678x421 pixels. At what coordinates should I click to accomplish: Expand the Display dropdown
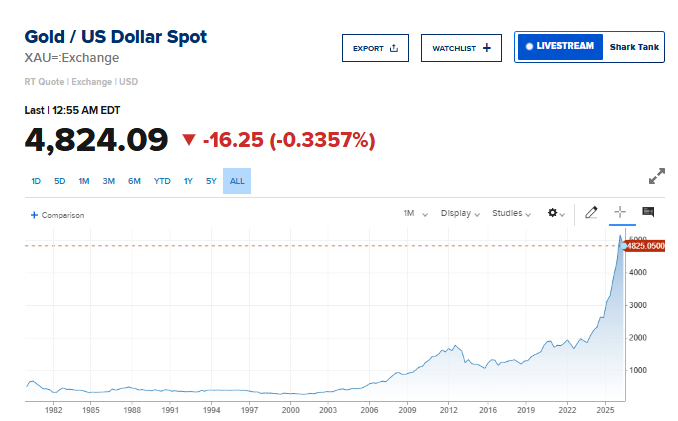pyautogui.click(x=460, y=213)
